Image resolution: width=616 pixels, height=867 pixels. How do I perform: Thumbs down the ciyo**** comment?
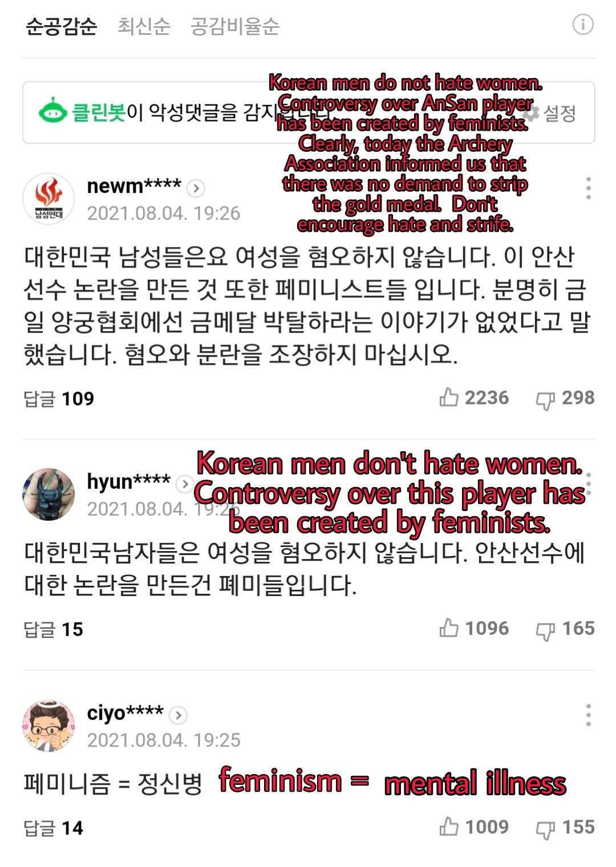pos(565,828)
